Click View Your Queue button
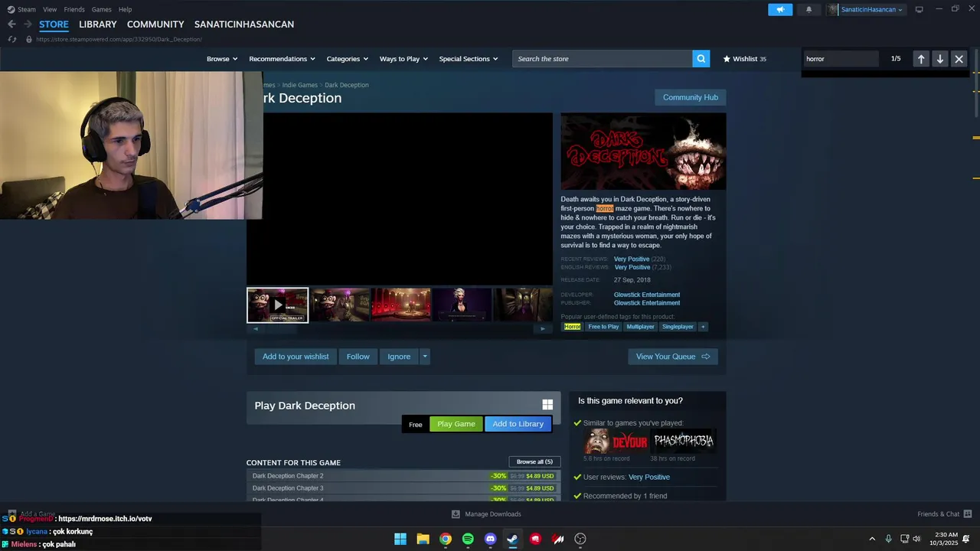Image resolution: width=980 pixels, height=551 pixels. pos(673,357)
